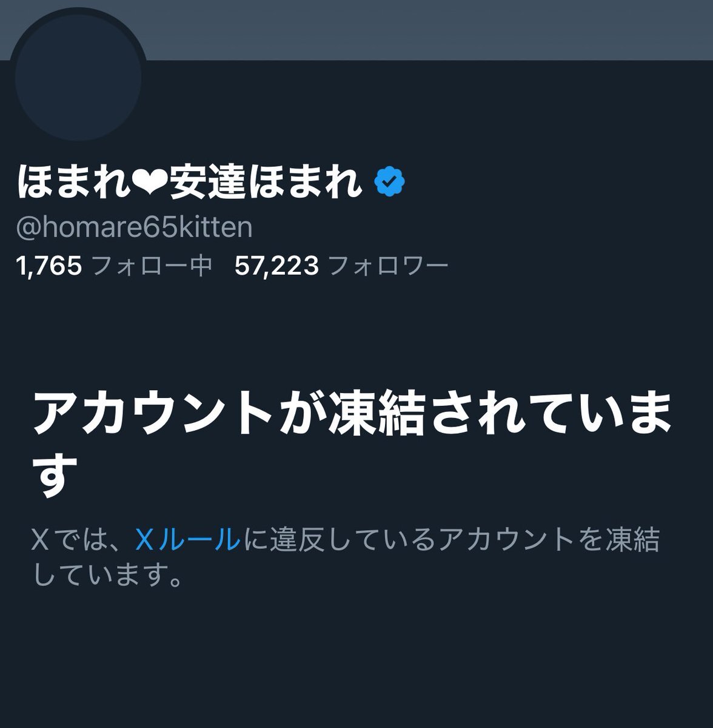Viewport: 713px width, 728px height.
Task: Click the フォロワー label
Action: click(x=388, y=266)
